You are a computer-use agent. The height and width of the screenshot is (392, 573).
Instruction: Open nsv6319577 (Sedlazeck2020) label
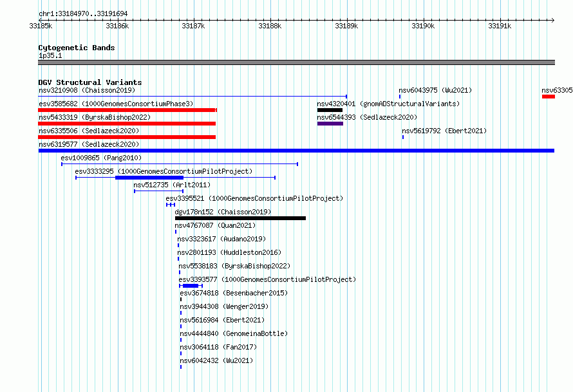point(89,144)
